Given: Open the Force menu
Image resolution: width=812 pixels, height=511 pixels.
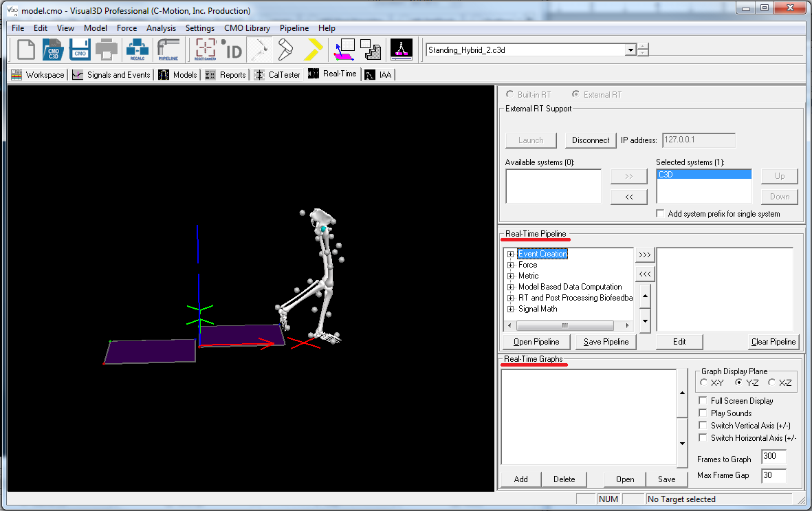Looking at the screenshot, I should [127, 28].
